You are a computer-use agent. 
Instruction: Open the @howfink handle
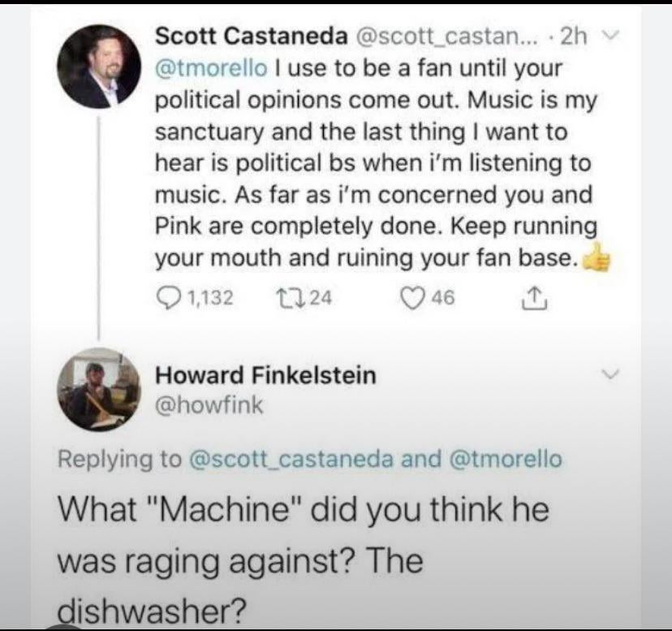tap(209, 404)
